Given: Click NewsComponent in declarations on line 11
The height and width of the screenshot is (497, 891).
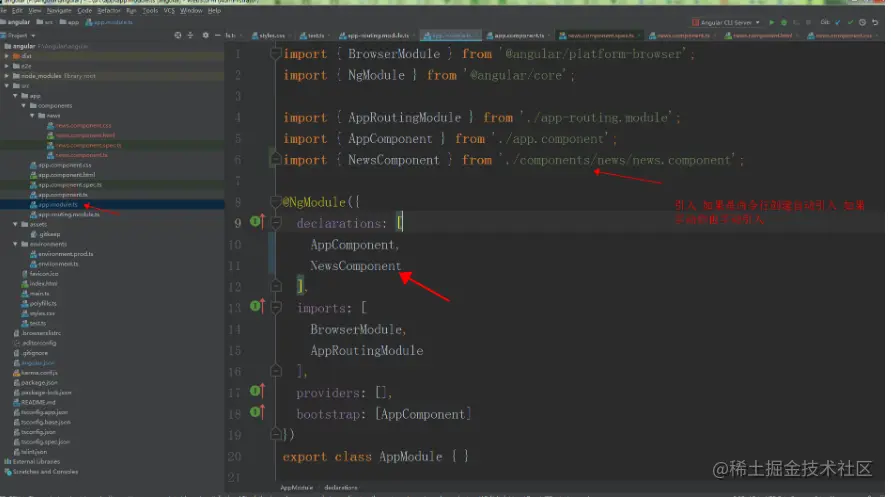Looking at the screenshot, I should (x=355, y=266).
